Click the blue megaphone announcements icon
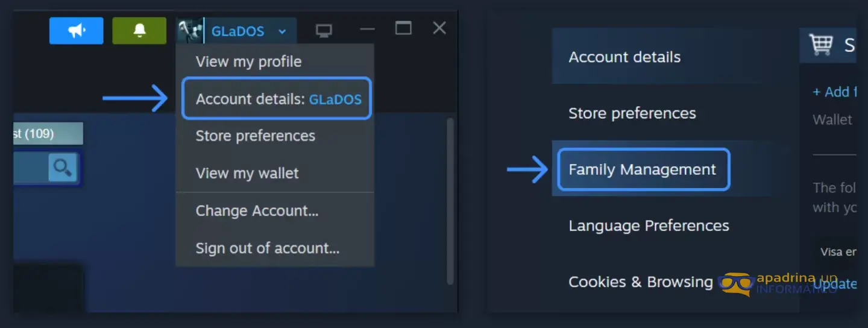Screen dimensions: 868x328 (x=77, y=31)
